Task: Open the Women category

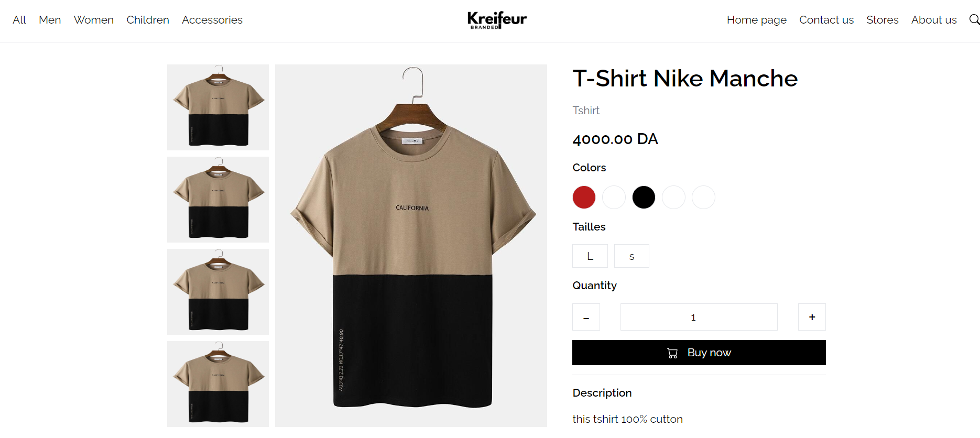Action: click(x=94, y=20)
